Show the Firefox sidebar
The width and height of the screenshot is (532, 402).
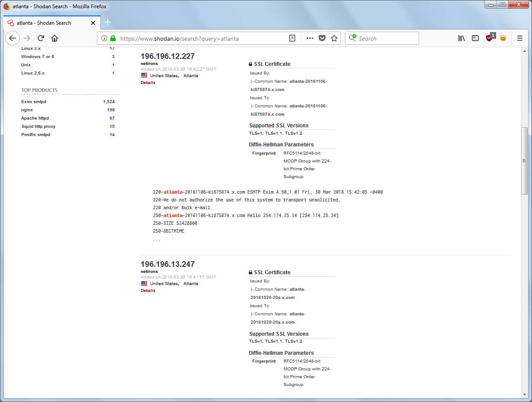point(475,38)
